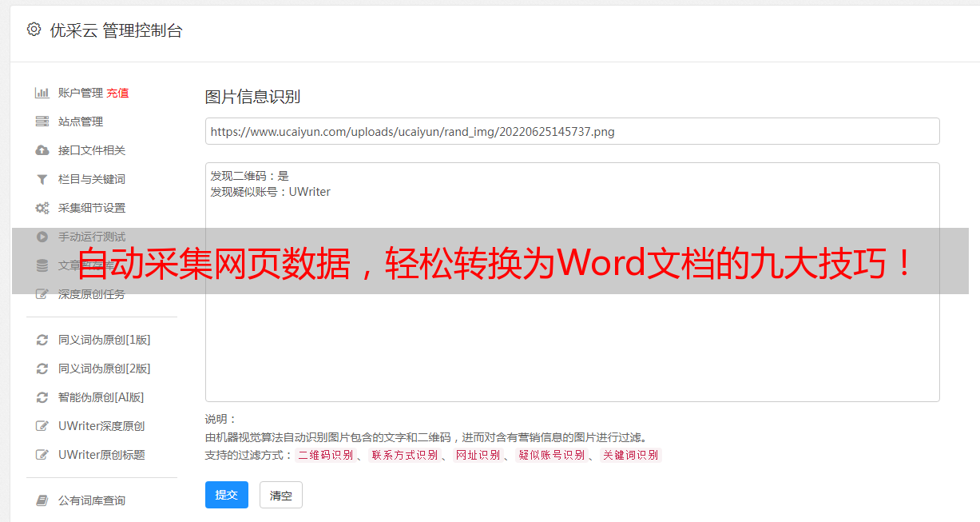Click the edit icon for 深度原创任务
Viewport: 980px width, 522px height.
coord(42,294)
